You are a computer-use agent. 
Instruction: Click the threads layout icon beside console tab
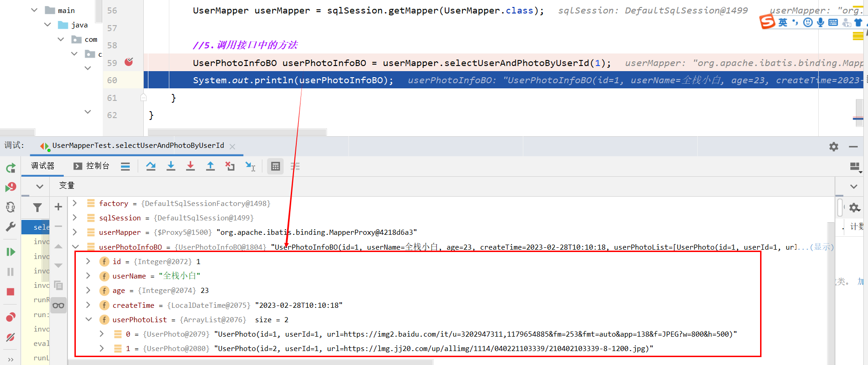[125, 166]
